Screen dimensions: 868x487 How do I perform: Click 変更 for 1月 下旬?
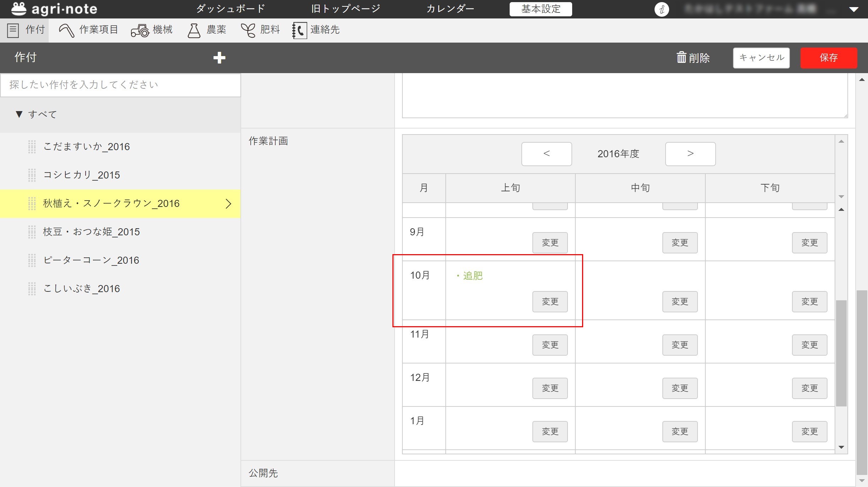(809, 432)
